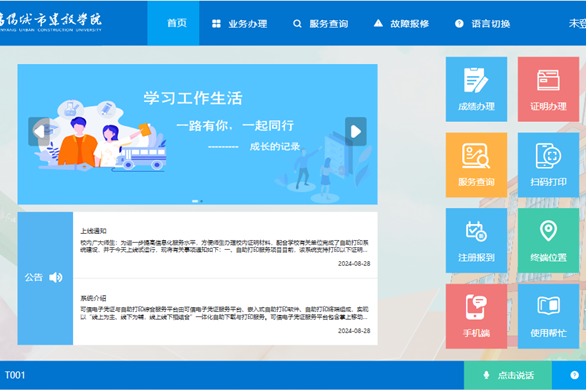Click the 公告 speaker icon
Image resolution: width=586 pixels, height=390 pixels.
(56, 277)
